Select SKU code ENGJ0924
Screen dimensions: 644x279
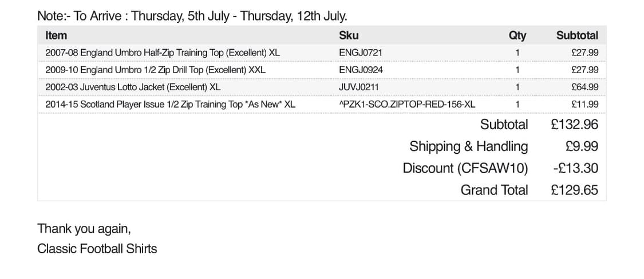point(361,70)
